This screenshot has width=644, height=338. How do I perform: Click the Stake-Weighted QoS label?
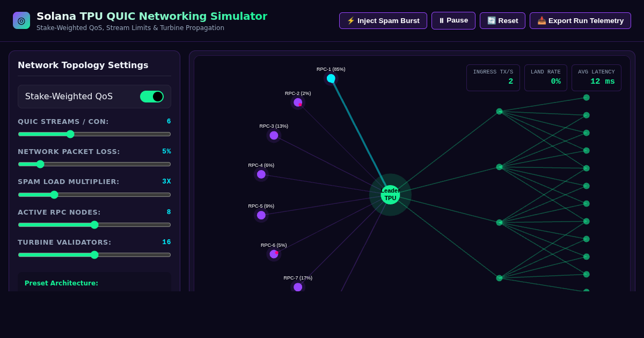pos(69,97)
